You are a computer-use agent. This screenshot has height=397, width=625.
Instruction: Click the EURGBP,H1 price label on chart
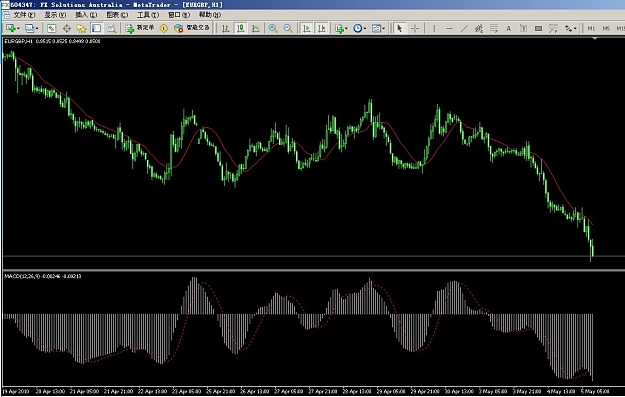52,41
